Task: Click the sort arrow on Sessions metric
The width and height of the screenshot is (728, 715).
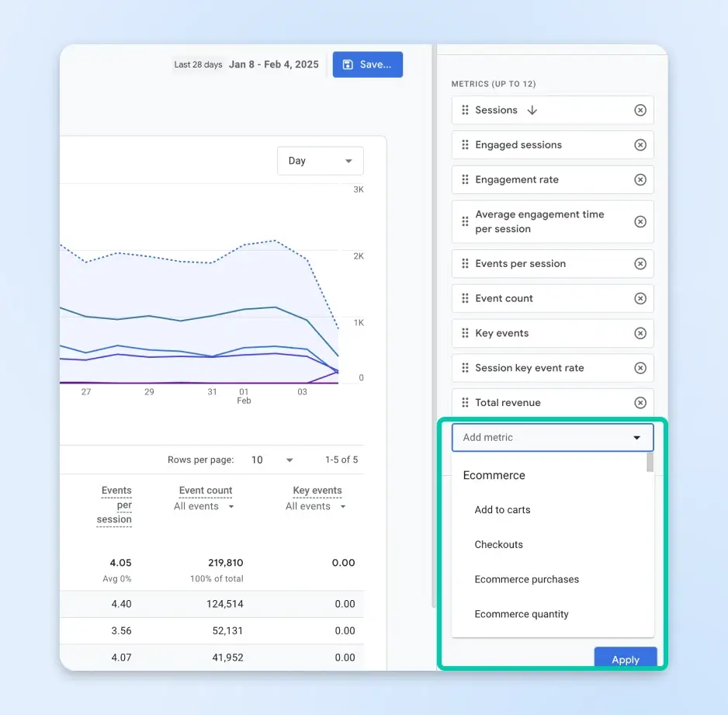Action: tap(532, 110)
